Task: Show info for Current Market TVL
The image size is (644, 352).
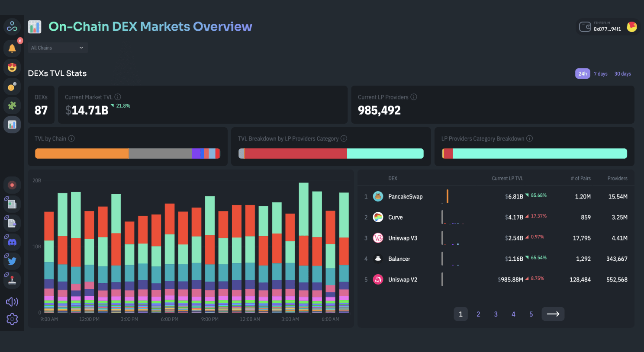Action: (118, 97)
